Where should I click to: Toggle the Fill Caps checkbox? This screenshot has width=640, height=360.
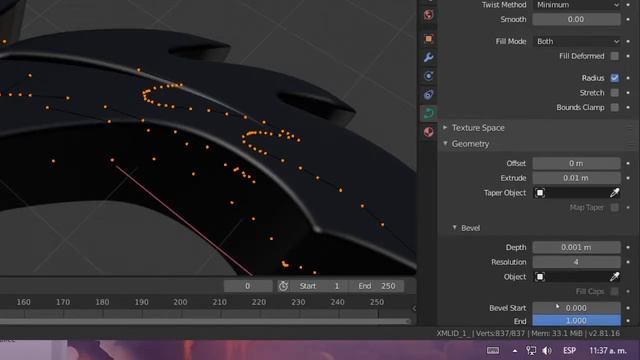tap(614, 291)
